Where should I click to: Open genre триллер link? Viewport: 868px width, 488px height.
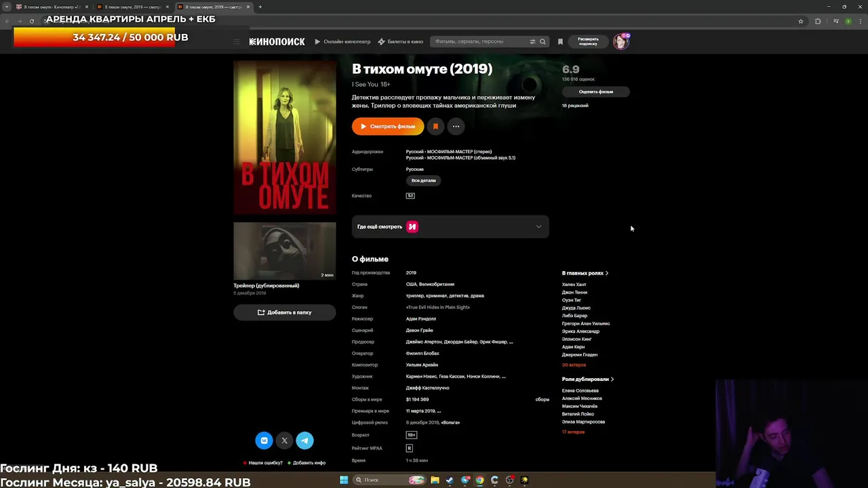coord(414,296)
